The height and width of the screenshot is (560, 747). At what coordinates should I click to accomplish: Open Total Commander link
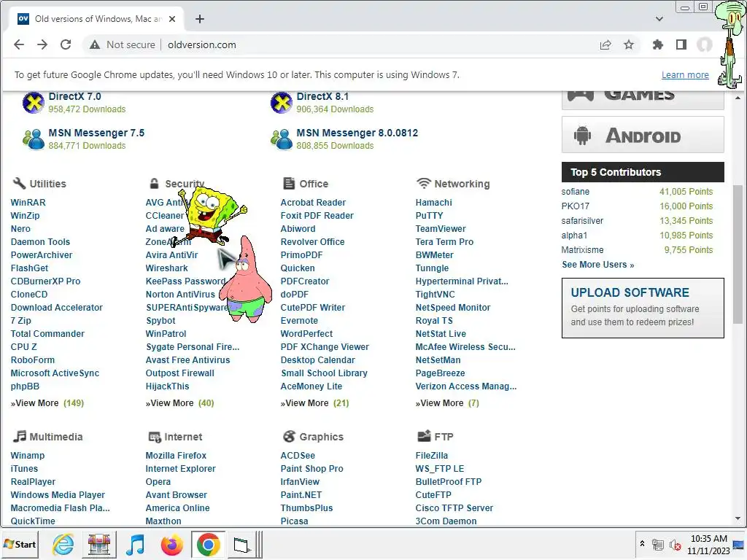click(x=47, y=334)
